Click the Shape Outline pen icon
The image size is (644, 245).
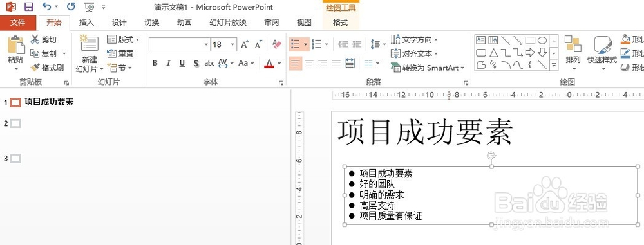pyautogui.click(x=625, y=53)
